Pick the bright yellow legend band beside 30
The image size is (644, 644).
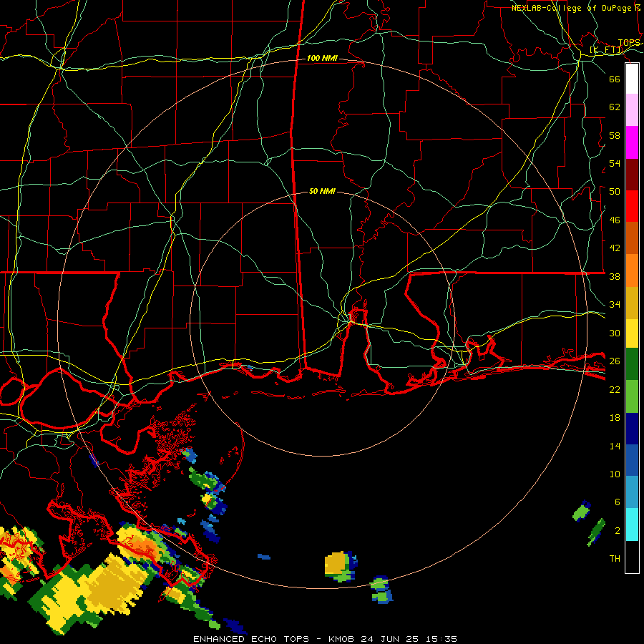point(632,333)
